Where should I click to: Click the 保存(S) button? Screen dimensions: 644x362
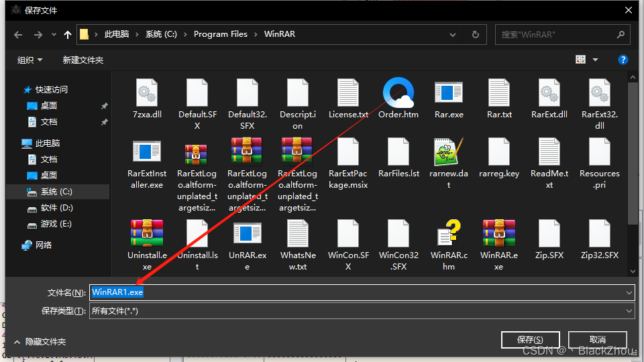[x=530, y=340]
